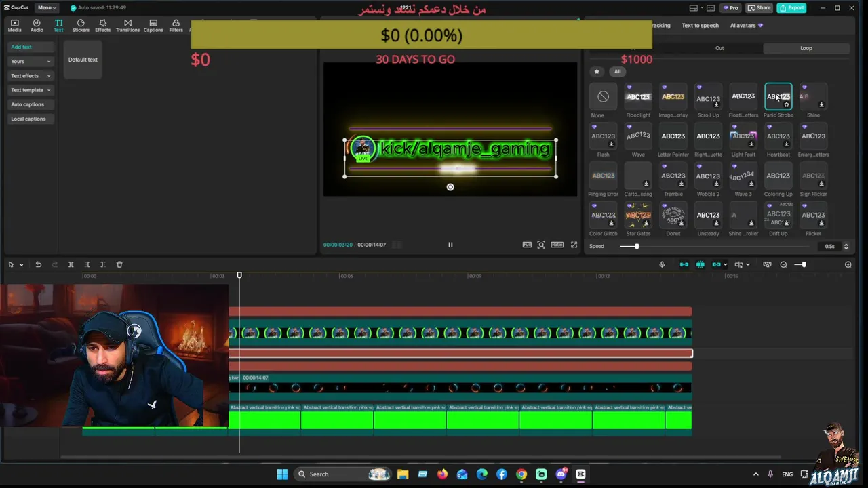The width and height of the screenshot is (868, 488).
Task: Switch to the Loop animation tab
Action: (x=806, y=48)
